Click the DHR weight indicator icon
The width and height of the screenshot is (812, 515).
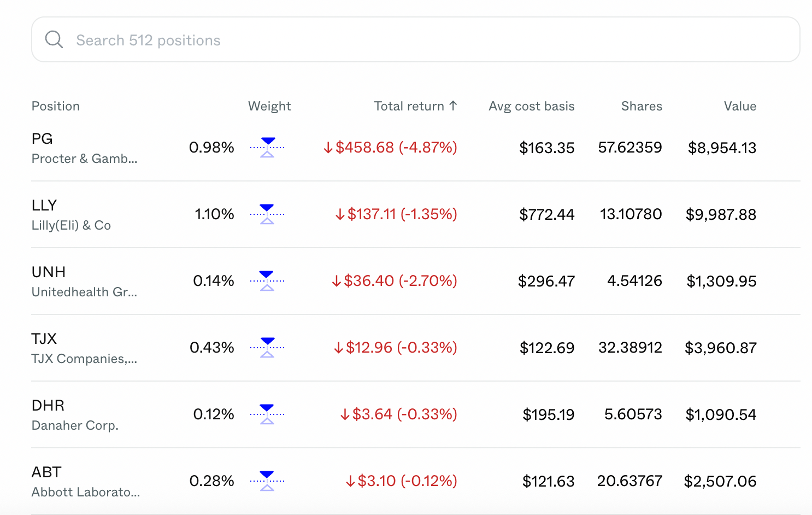tap(267, 414)
